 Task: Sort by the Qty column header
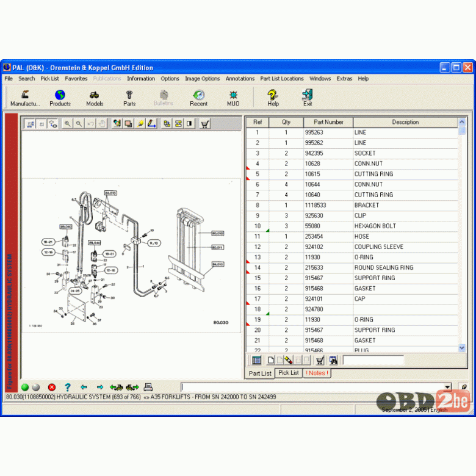286,122
